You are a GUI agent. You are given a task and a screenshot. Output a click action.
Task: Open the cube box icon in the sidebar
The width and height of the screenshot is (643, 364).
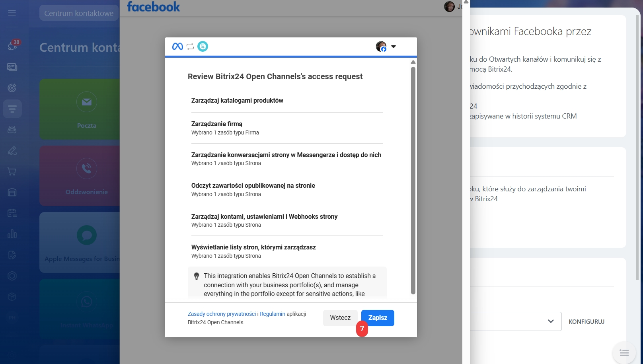[x=12, y=297]
